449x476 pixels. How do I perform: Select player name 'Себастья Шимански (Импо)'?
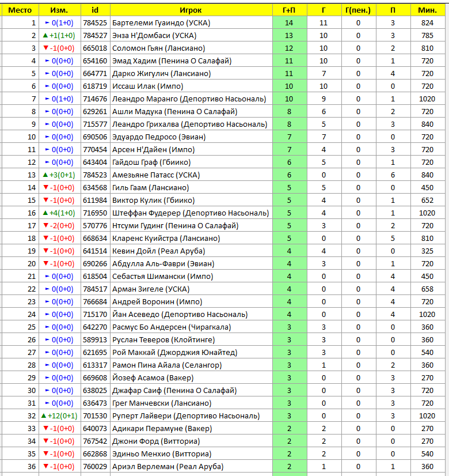(x=163, y=277)
